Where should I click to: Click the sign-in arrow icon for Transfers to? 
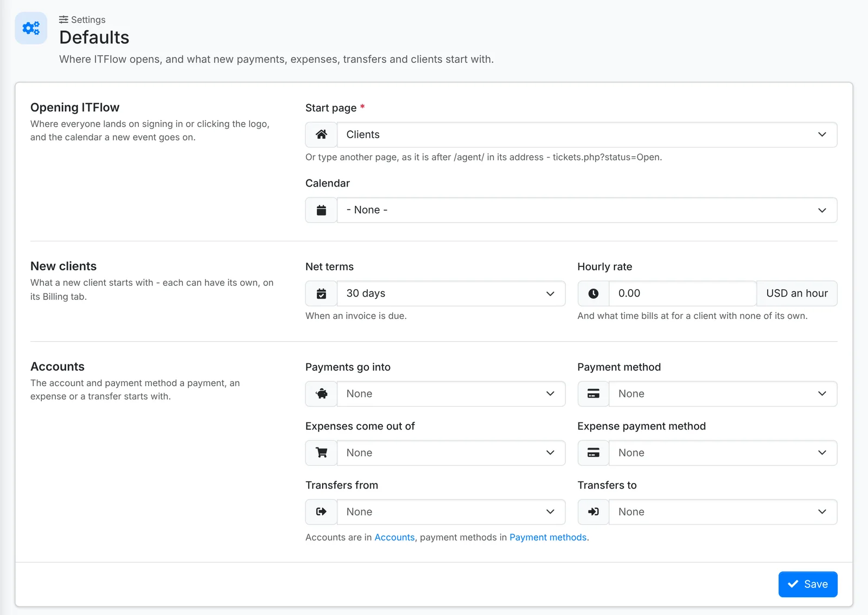point(593,512)
